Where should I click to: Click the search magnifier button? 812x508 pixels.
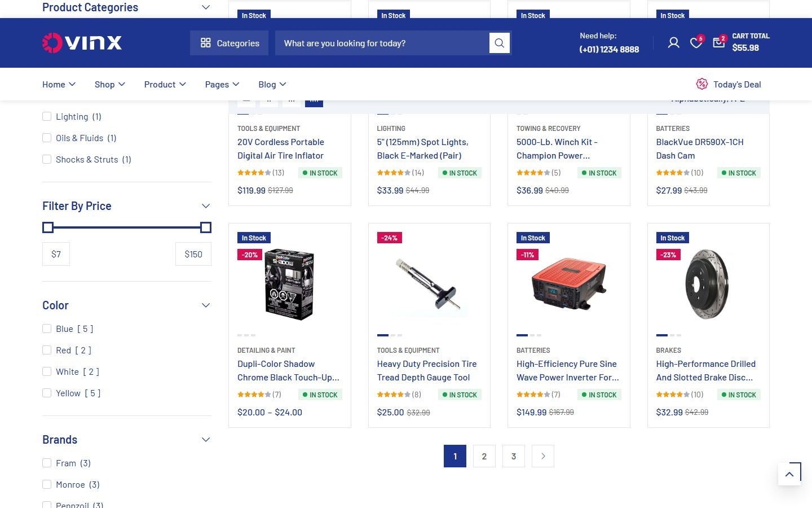point(499,43)
